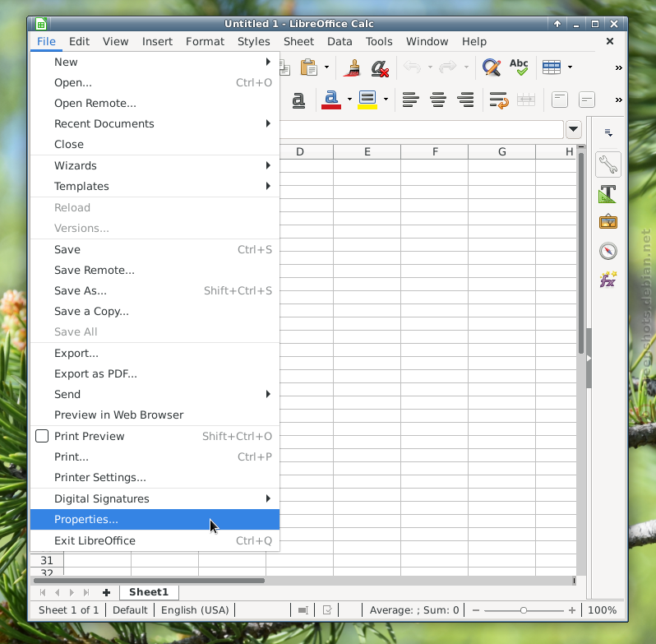Expand the first toolbar overflow chevron

point(618,67)
